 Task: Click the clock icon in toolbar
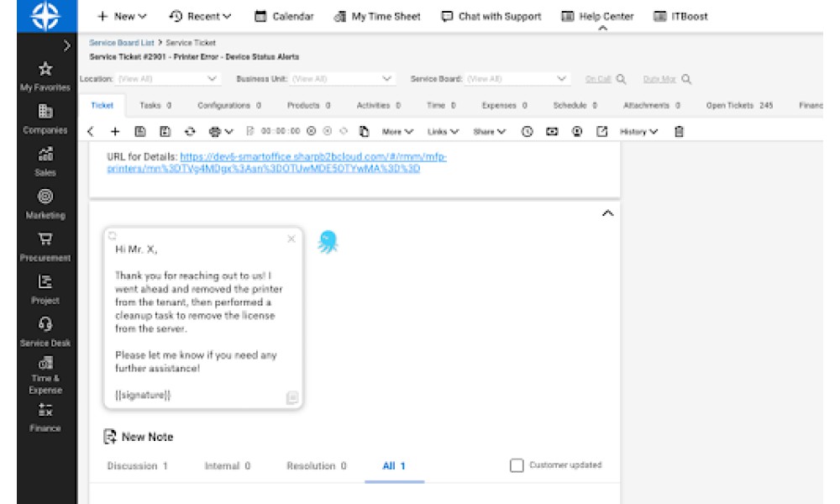[x=528, y=131]
